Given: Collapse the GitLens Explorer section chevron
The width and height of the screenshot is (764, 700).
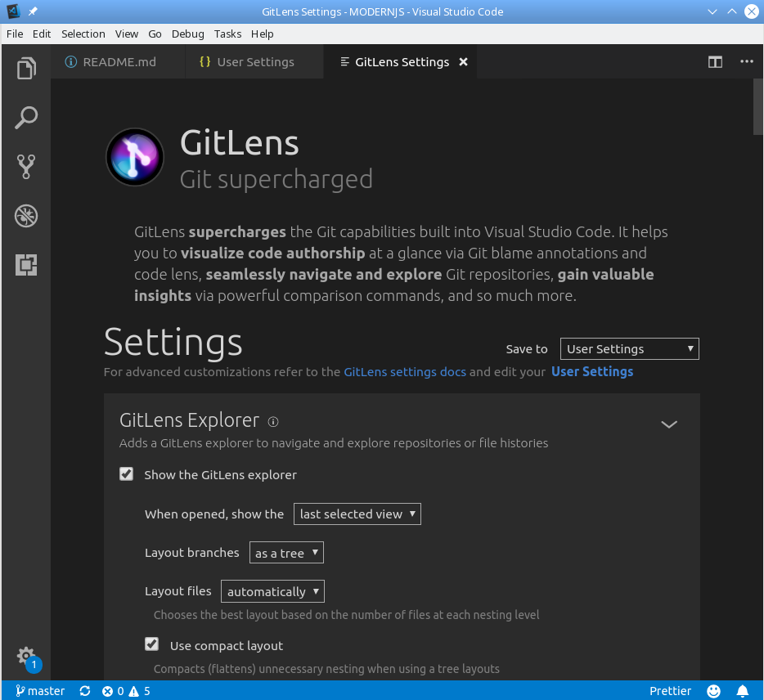Looking at the screenshot, I should pyautogui.click(x=668, y=424).
